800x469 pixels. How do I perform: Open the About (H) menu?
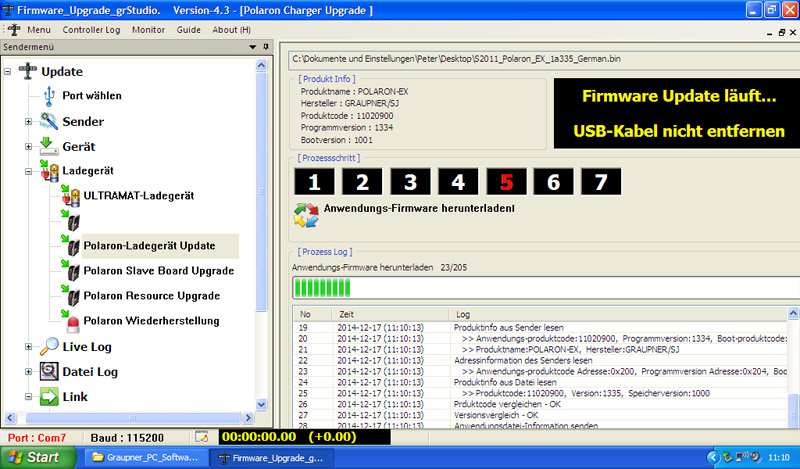[x=232, y=30]
